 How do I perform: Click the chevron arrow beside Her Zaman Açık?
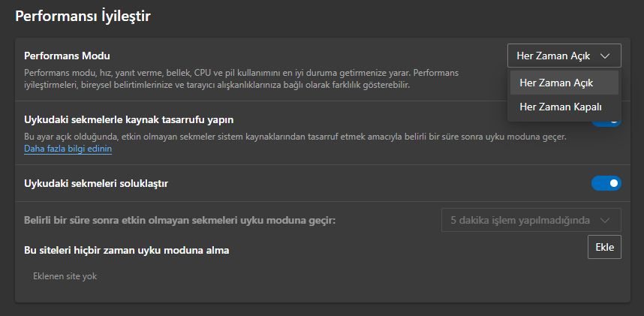coord(606,56)
